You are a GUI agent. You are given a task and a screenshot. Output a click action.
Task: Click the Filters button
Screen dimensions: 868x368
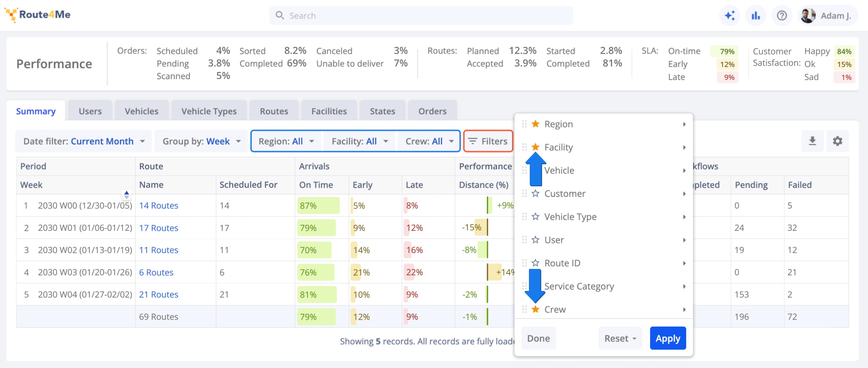coord(488,141)
